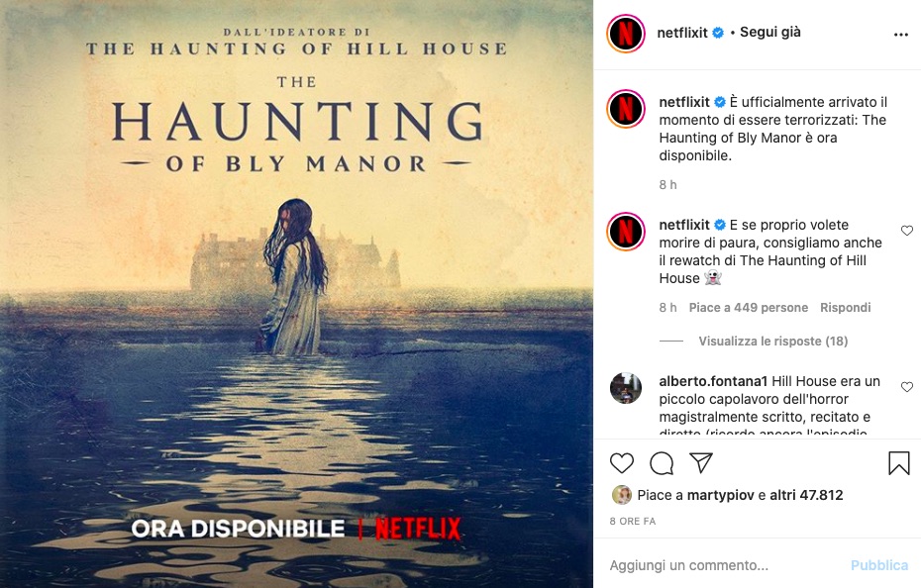921x588 pixels.
Task: Click Rispondi under the netflixit comment
Action: 845,307
